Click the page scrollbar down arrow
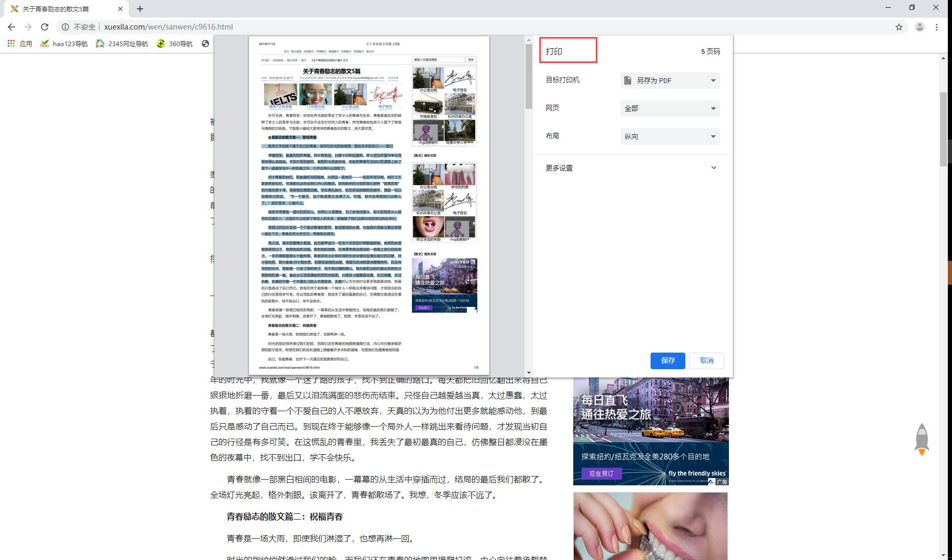The height and width of the screenshot is (560, 952). coord(943,555)
